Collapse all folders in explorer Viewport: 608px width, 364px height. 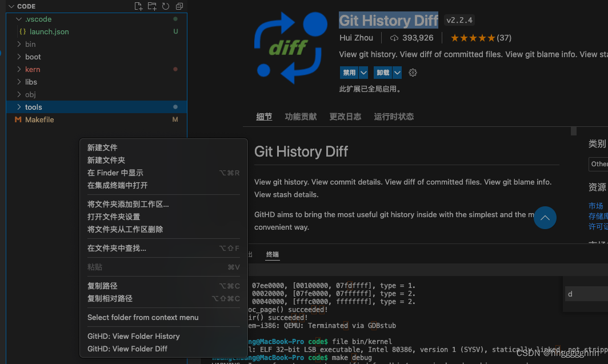[x=179, y=6]
